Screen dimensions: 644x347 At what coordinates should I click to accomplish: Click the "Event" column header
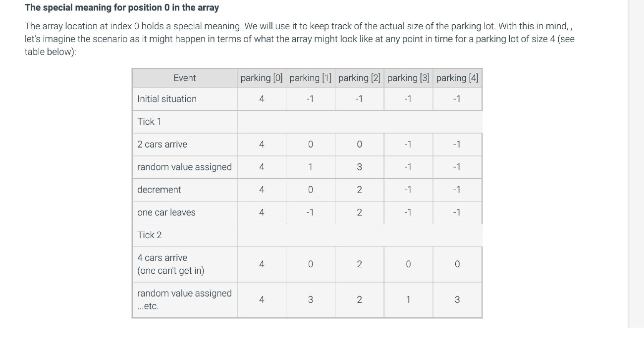(x=184, y=78)
